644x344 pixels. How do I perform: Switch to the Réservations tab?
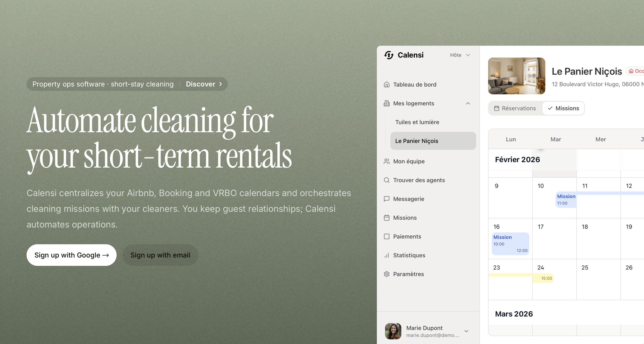515,108
